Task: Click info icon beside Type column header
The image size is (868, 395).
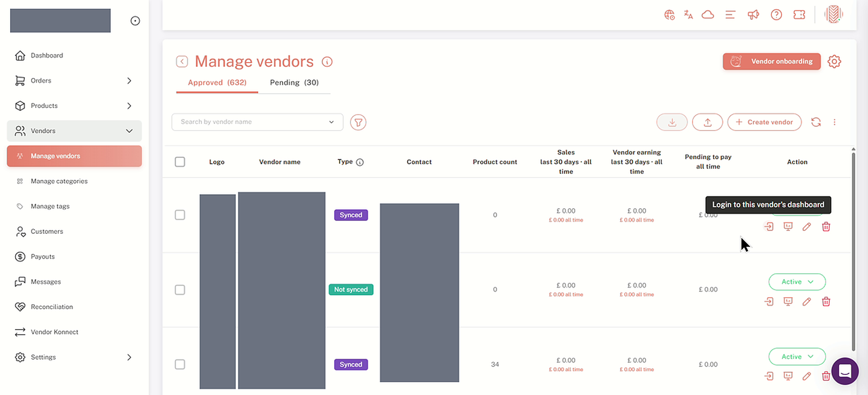Action: [x=360, y=162]
